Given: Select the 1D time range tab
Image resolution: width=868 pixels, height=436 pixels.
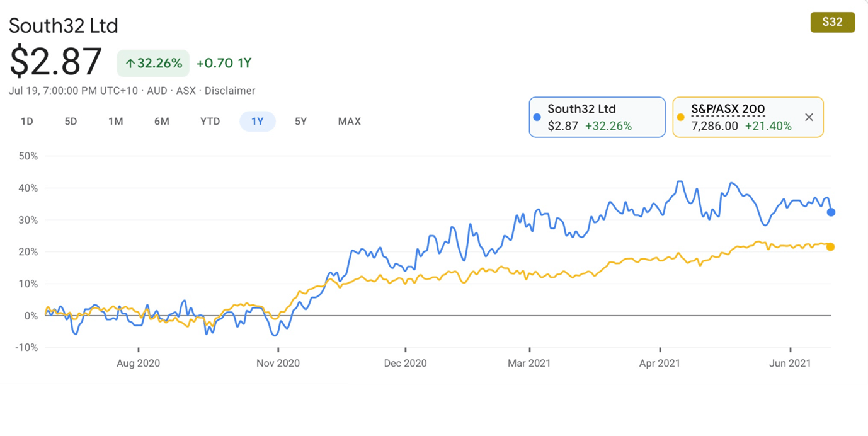Looking at the screenshot, I should (x=27, y=122).
